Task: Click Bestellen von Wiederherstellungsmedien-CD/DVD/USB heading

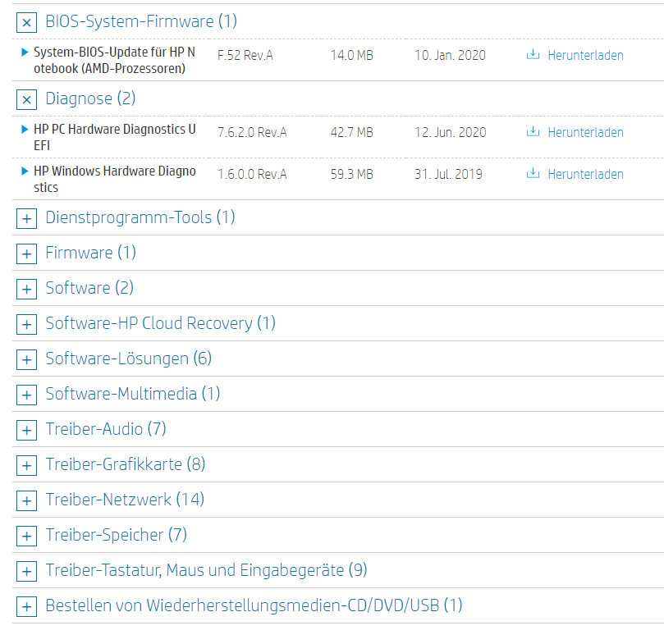Action: pyautogui.click(x=254, y=605)
